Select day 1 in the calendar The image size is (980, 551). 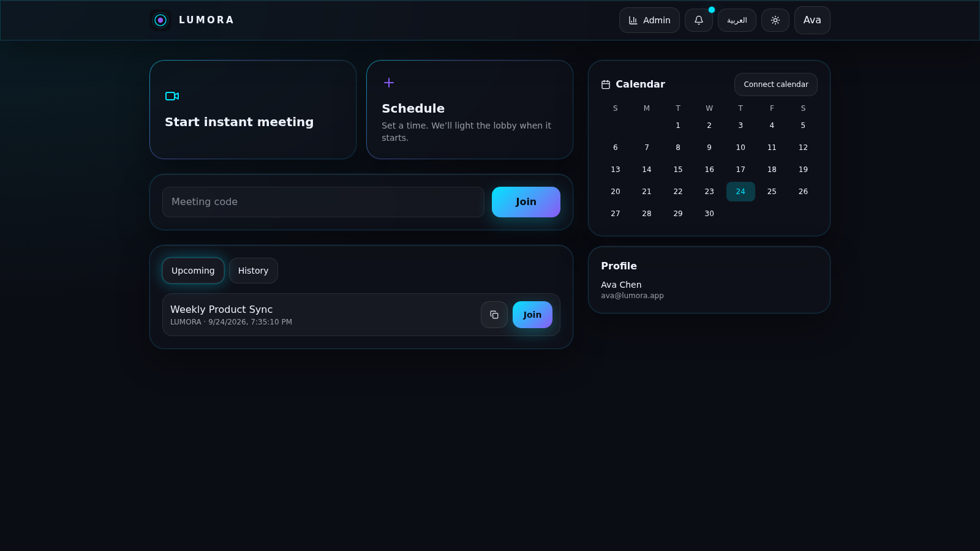[678, 126]
